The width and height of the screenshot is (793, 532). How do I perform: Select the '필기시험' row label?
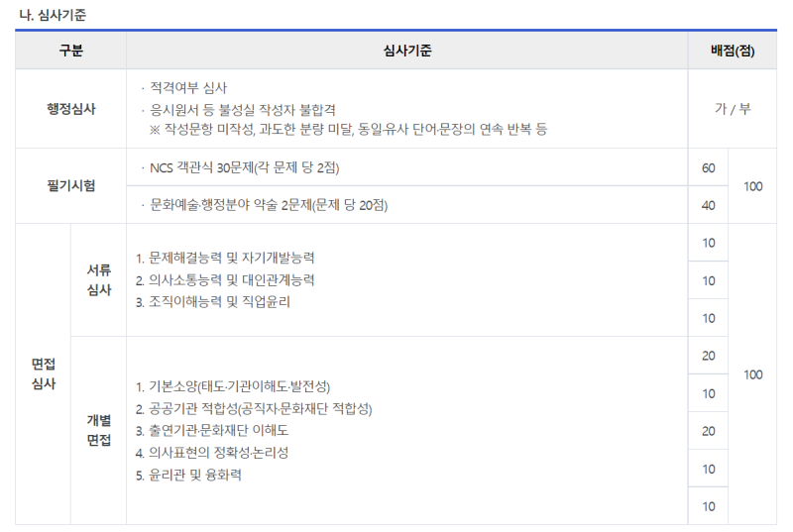[70, 186]
